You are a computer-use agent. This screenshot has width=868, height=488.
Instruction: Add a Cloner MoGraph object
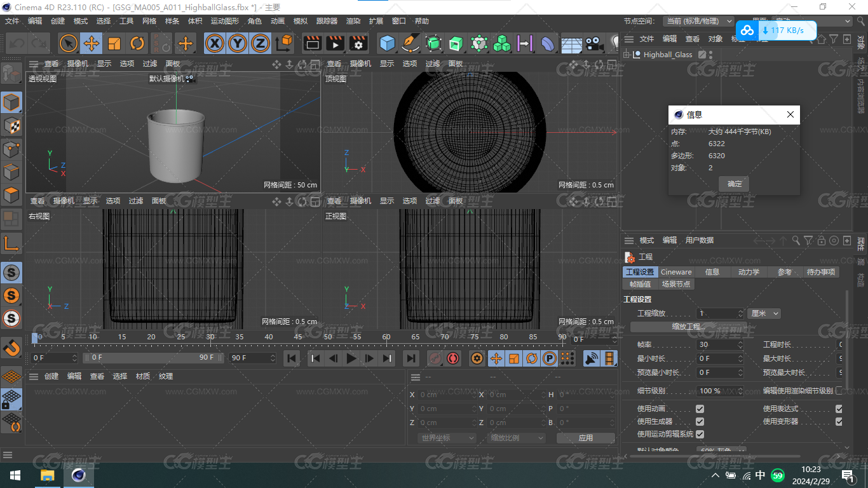tap(502, 43)
